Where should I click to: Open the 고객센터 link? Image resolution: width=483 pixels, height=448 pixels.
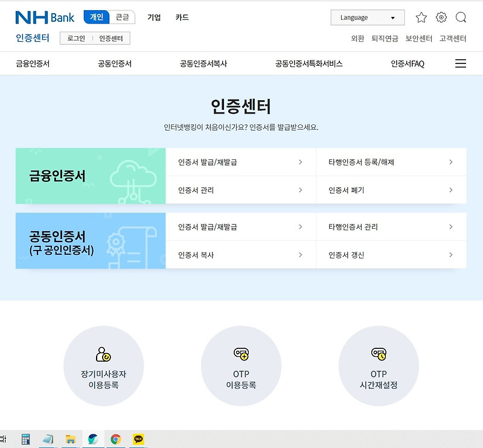(x=452, y=39)
